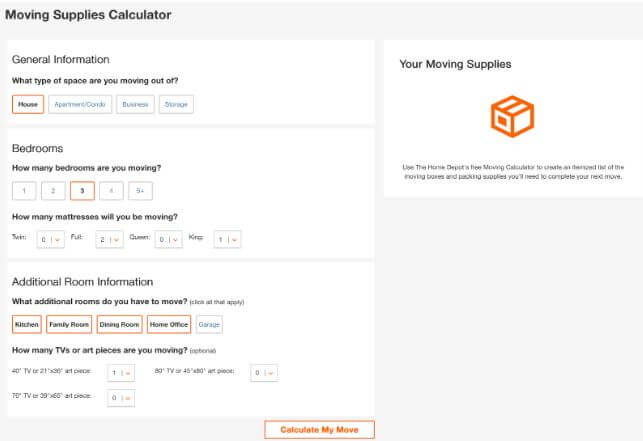Click the Calculate My Move button
Screen dimensions: 643x441
click(319, 429)
